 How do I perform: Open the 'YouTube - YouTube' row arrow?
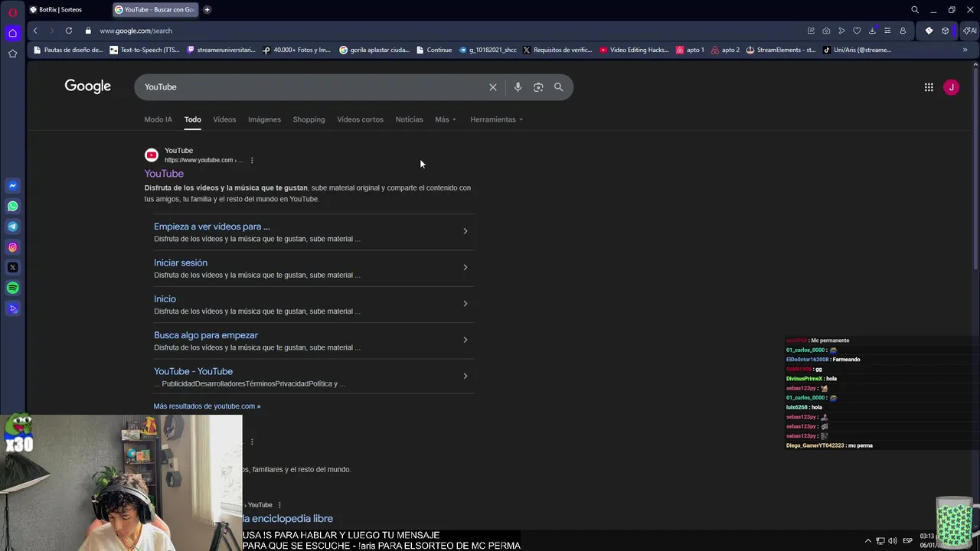(465, 376)
